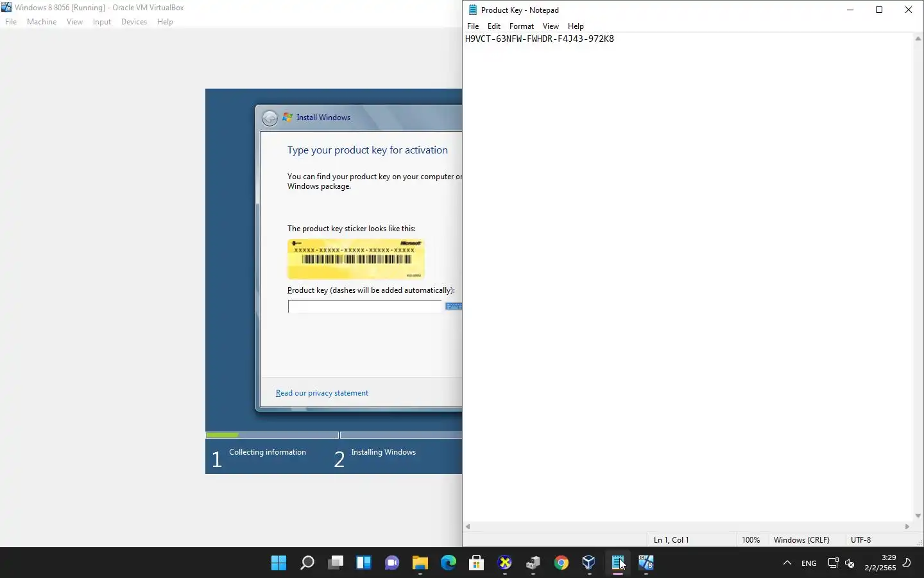Close the Notepad window
Viewport: 924px width, 578px height.
[909, 10]
